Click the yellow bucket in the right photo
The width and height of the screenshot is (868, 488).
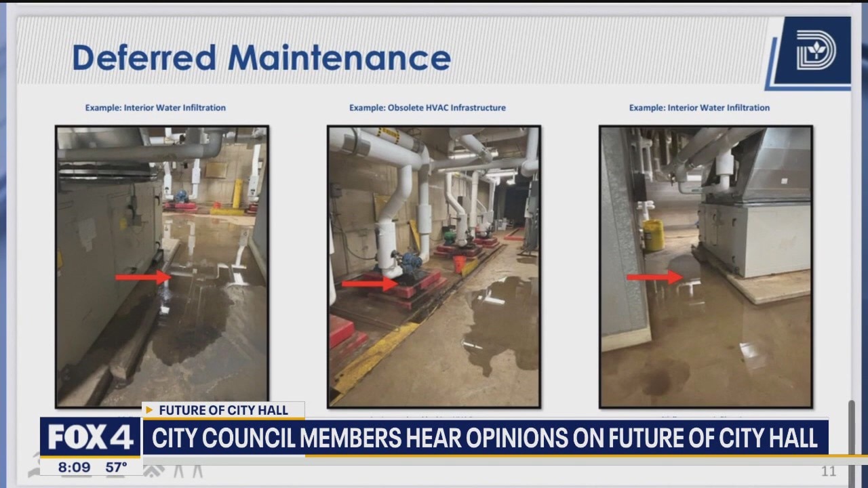tap(653, 235)
